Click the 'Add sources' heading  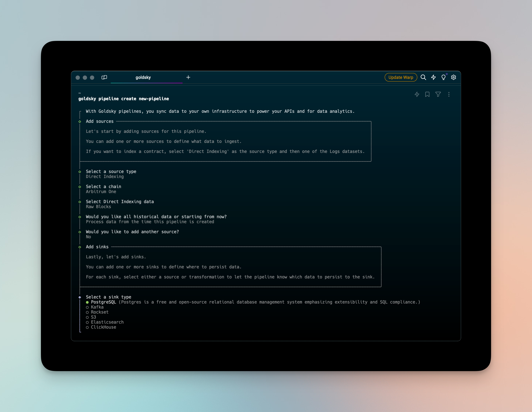100,121
